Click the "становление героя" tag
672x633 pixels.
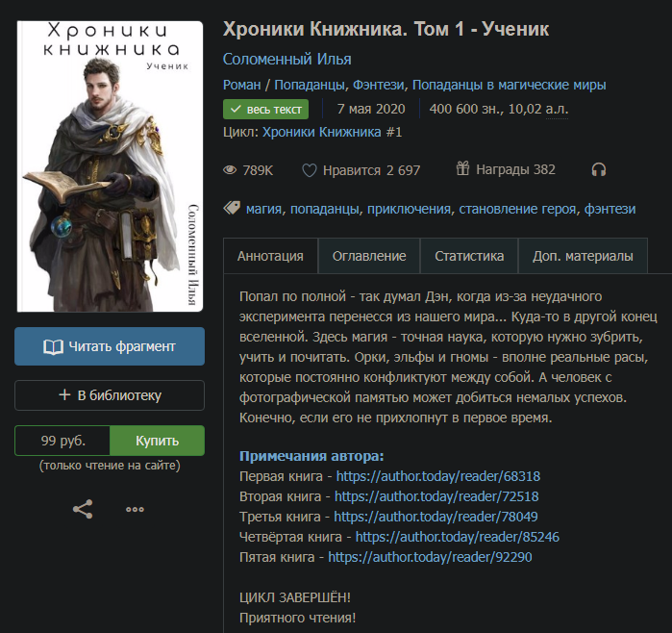click(517, 209)
